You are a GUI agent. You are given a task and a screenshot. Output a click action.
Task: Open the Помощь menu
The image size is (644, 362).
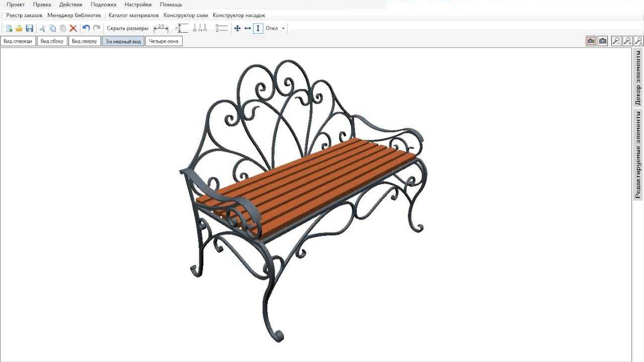[x=171, y=5]
